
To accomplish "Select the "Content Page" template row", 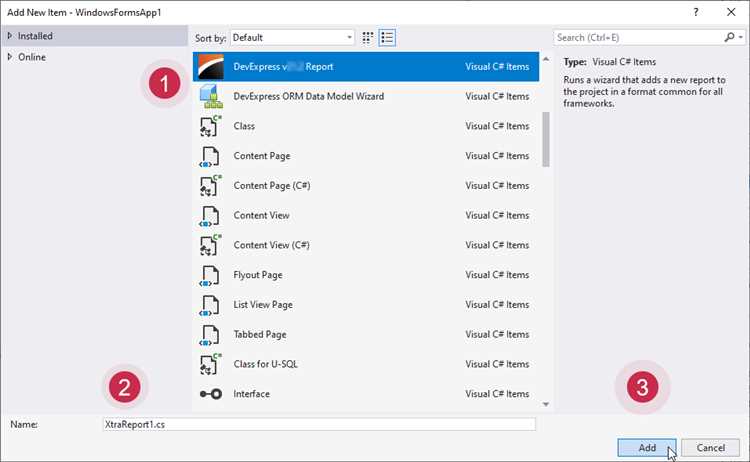I will point(366,156).
